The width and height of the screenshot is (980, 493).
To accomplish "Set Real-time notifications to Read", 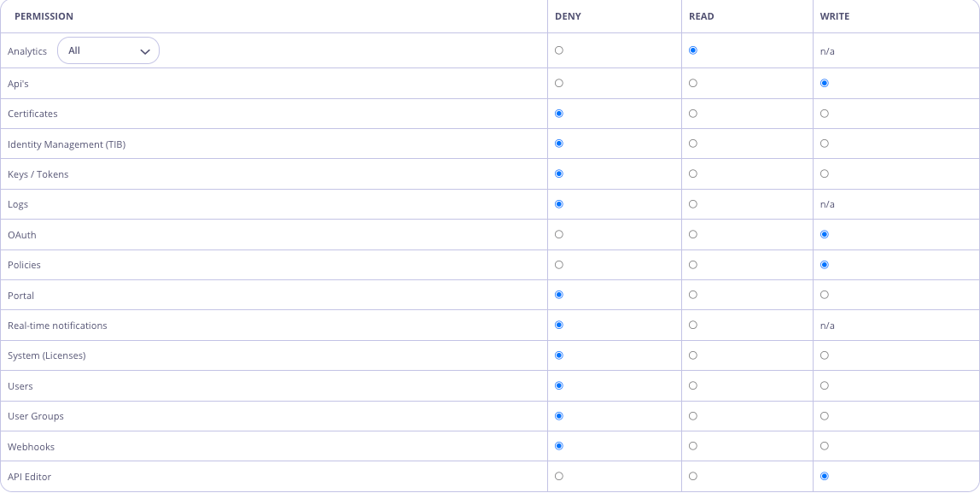I will point(692,325).
